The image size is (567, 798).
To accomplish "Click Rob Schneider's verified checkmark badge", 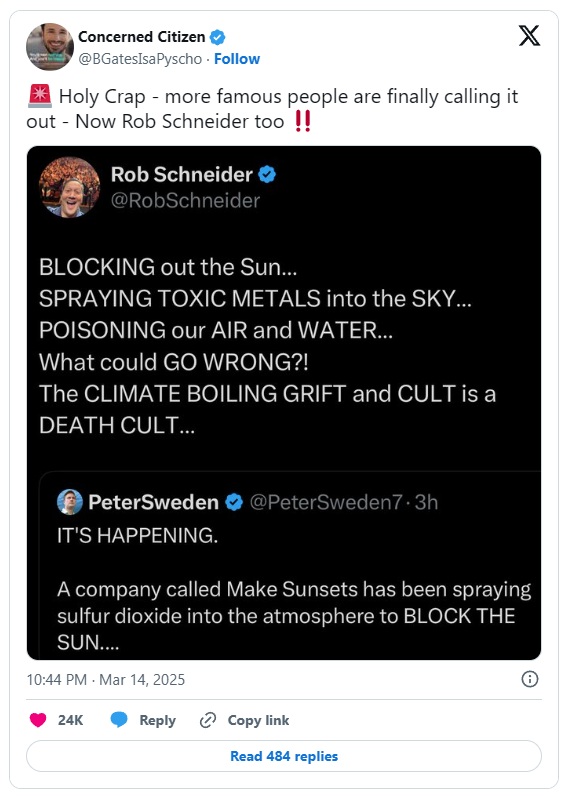I will tap(267, 175).
